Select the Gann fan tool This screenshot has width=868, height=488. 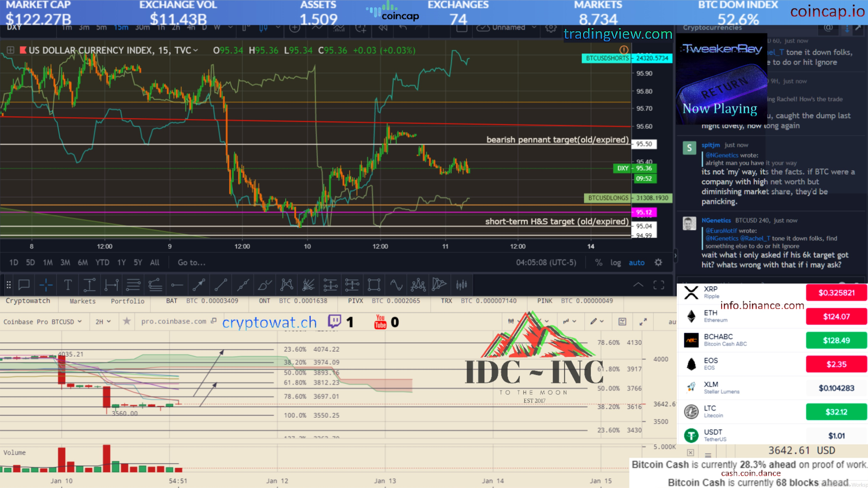pyautogui.click(x=308, y=285)
